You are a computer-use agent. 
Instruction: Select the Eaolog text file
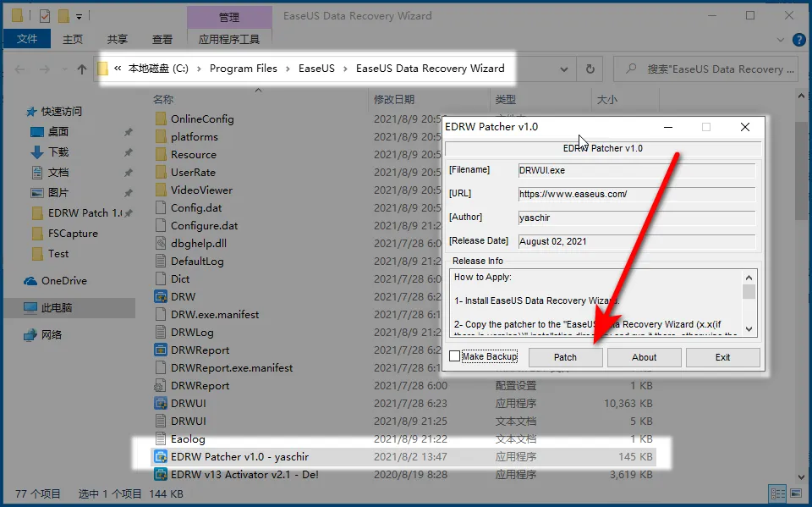[x=403, y=439]
